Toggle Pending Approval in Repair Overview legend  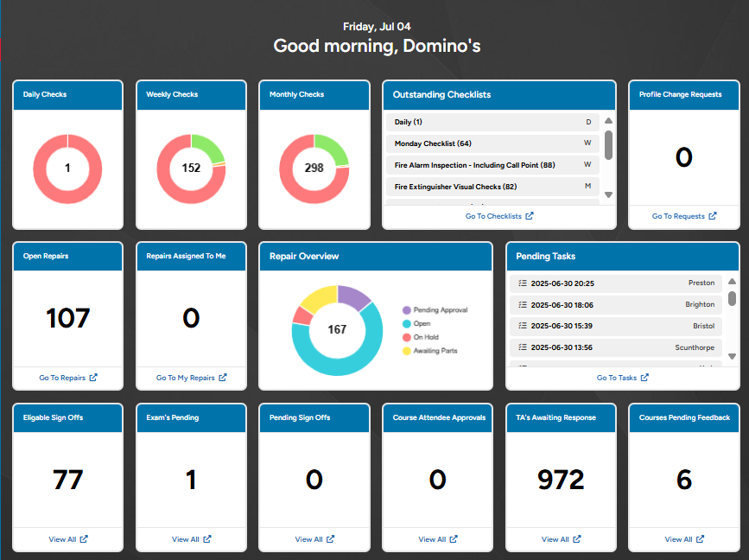tap(435, 310)
